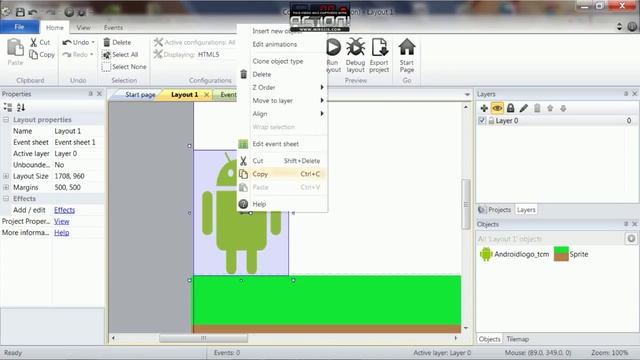Open Undo dropdown arrow
This screenshot has height=360, width=640.
coord(93,42)
